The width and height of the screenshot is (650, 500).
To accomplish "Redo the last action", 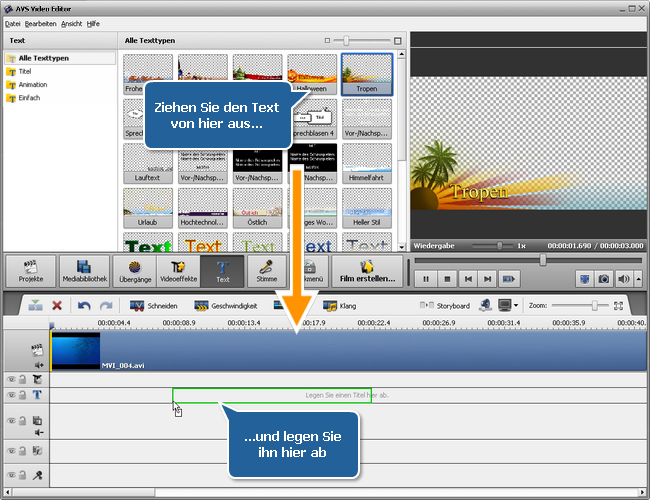I will (106, 306).
